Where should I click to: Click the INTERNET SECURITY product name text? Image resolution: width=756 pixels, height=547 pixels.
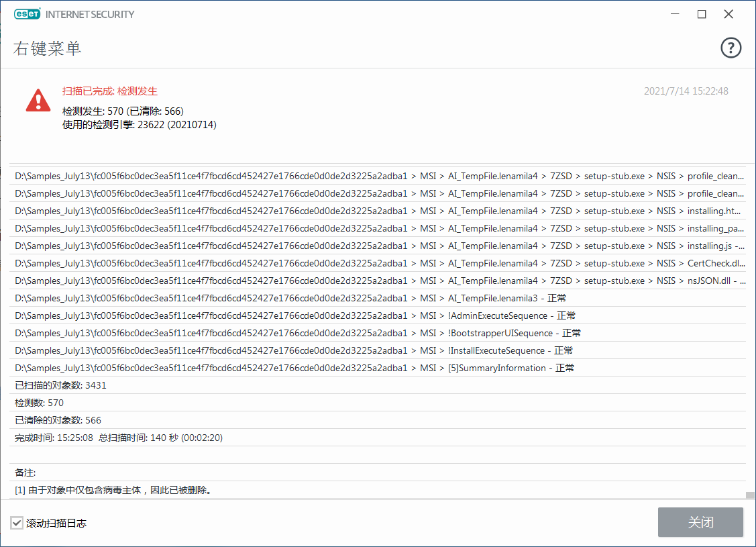[x=90, y=15]
